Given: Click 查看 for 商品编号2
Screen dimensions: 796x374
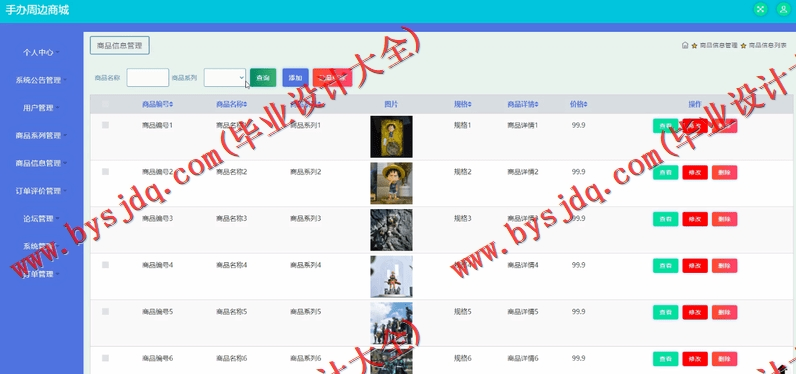Looking at the screenshot, I should point(666,173).
